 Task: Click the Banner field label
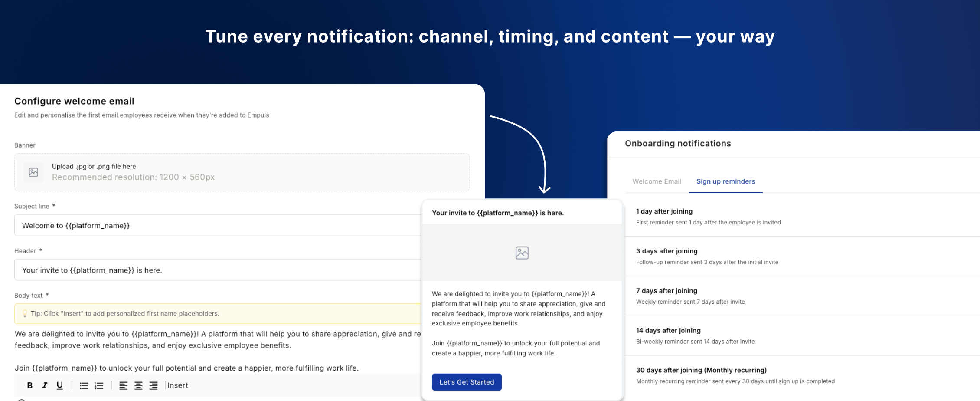pos(25,145)
